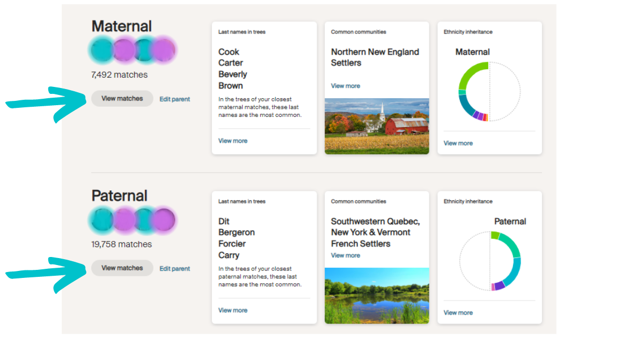Click View matches under Paternal

point(122,268)
